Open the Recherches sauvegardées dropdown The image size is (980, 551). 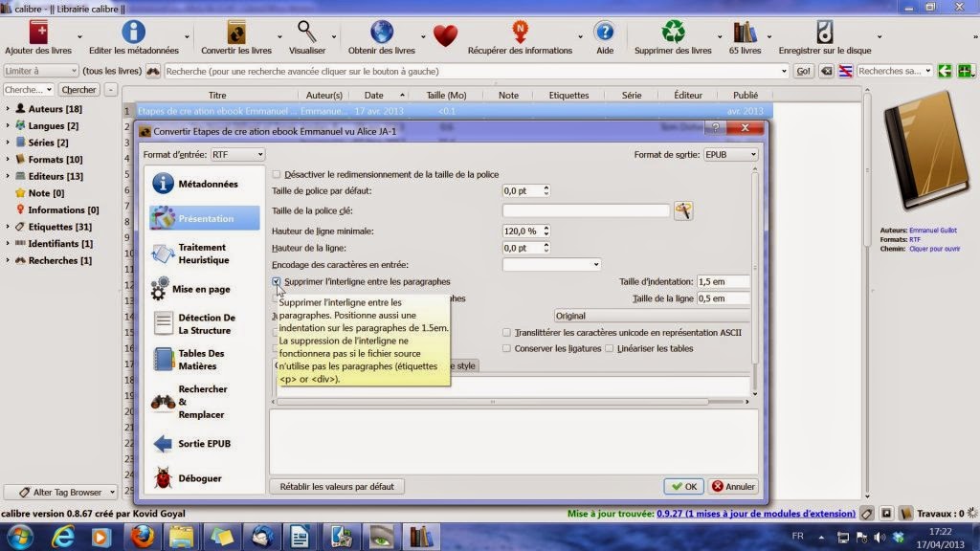tap(895, 71)
